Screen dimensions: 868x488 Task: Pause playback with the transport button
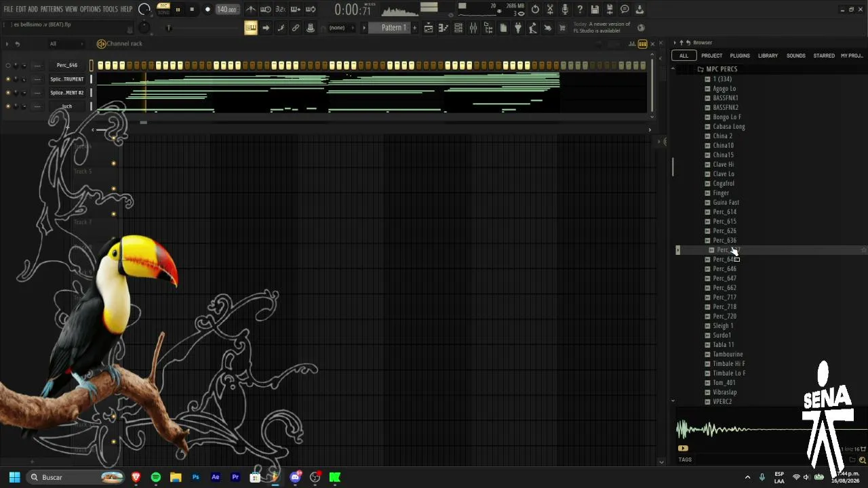point(178,9)
